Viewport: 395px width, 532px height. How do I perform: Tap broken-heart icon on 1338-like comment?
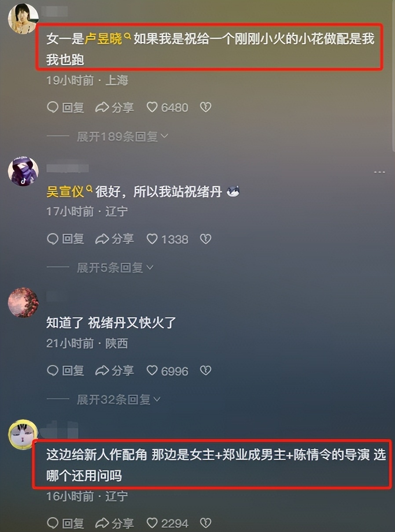click(x=206, y=239)
